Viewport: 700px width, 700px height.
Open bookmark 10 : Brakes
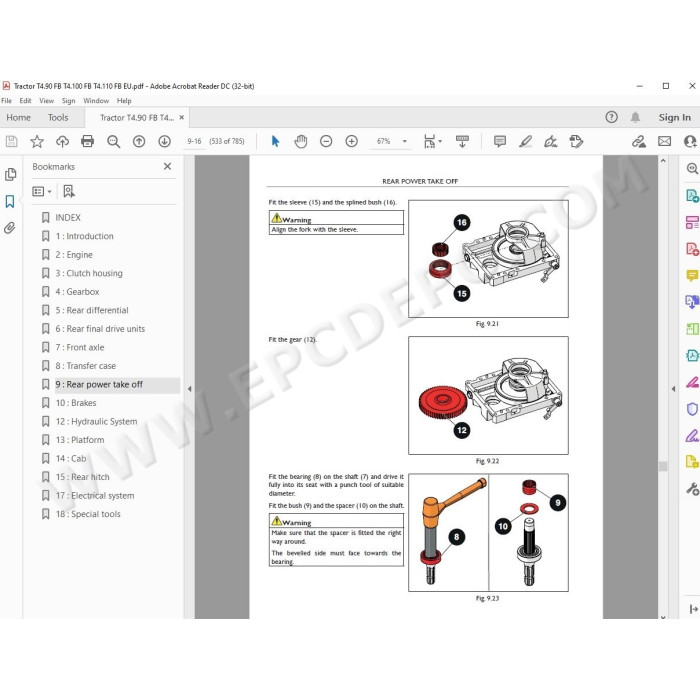click(x=76, y=403)
